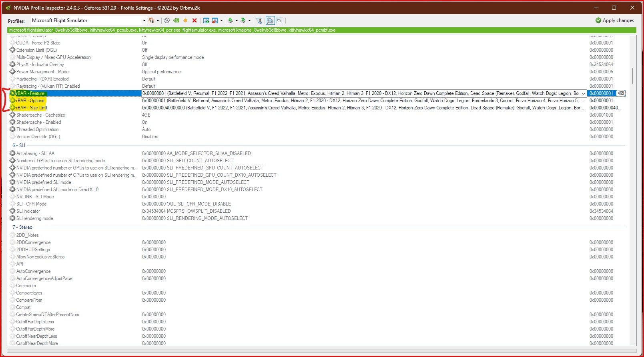Click the refresh profile arrows icon
The image size is (644, 357).
pos(167,20)
